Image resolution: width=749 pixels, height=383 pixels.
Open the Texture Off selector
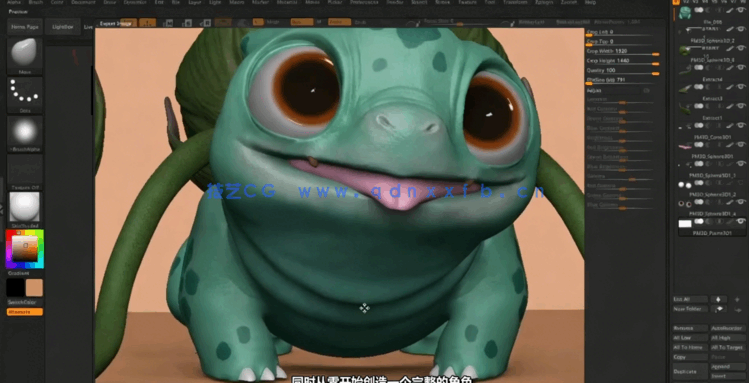(x=24, y=171)
